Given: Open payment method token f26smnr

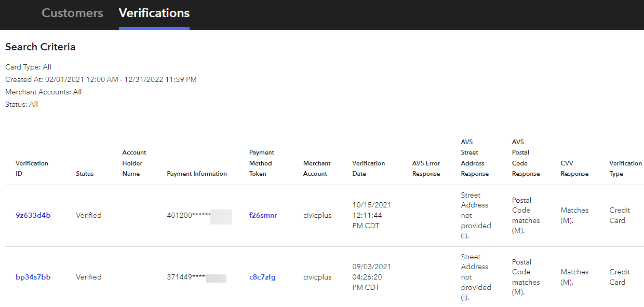Looking at the screenshot, I should (x=263, y=215).
